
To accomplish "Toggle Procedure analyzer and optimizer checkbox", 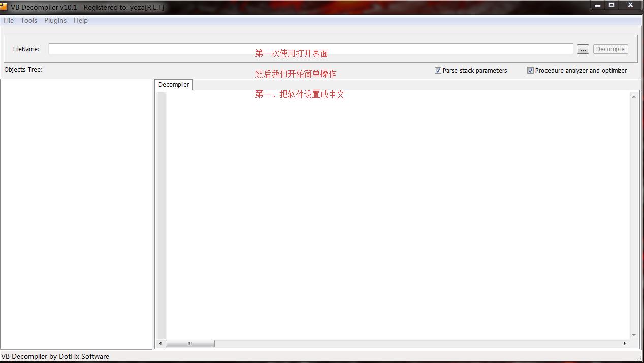I will pyautogui.click(x=530, y=71).
